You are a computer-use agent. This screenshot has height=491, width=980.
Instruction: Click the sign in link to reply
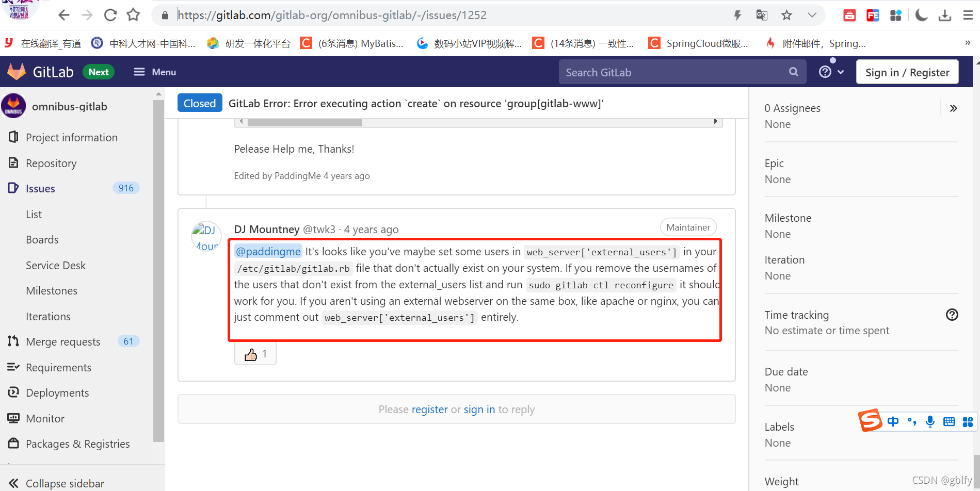tap(479, 410)
